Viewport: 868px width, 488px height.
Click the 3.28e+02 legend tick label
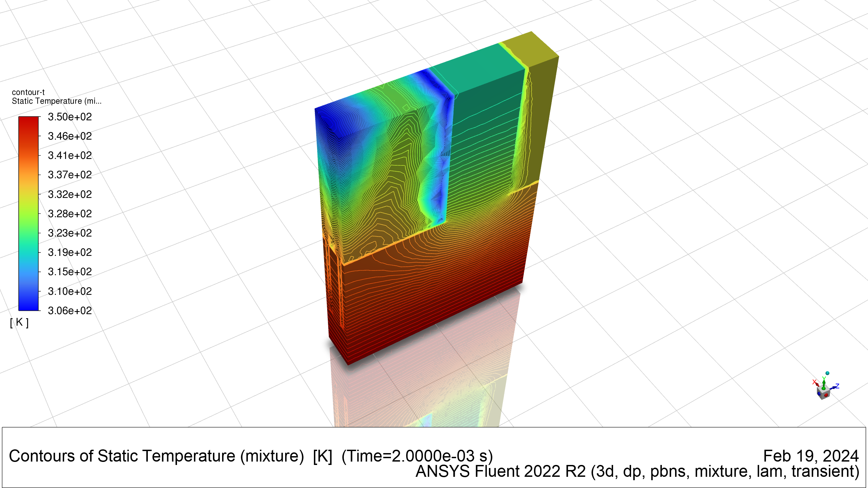[70, 214]
